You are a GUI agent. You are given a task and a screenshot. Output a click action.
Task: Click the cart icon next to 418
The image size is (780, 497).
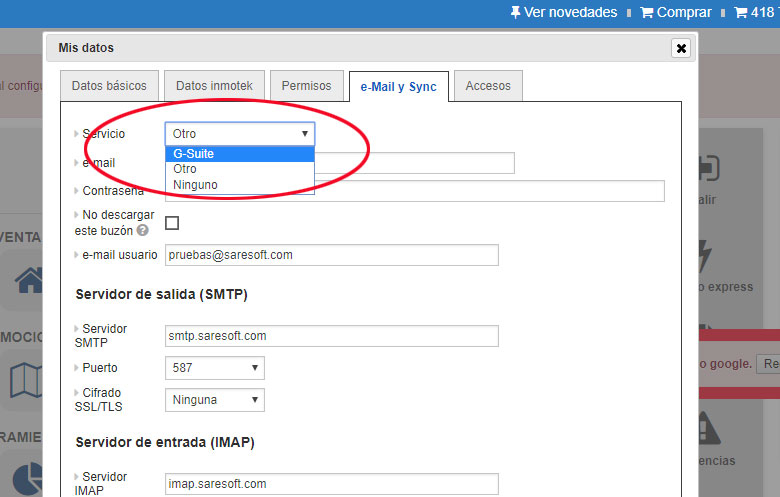[741, 12]
